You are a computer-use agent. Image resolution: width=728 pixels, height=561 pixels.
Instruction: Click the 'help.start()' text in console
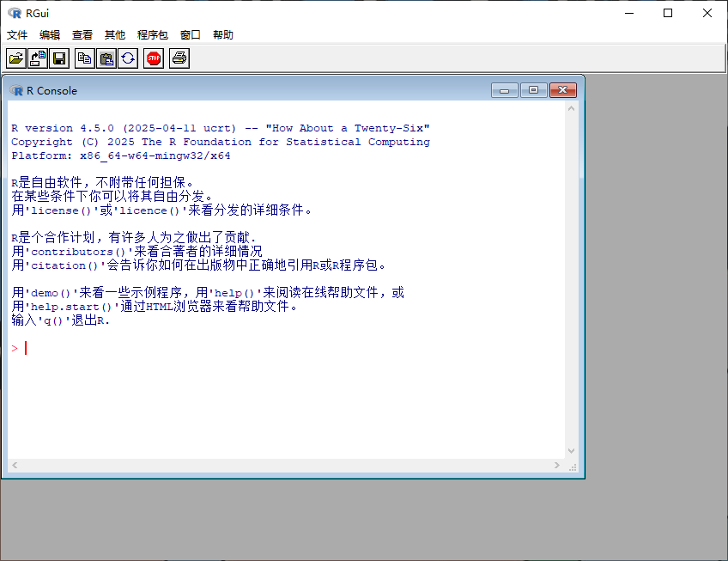[71, 307]
